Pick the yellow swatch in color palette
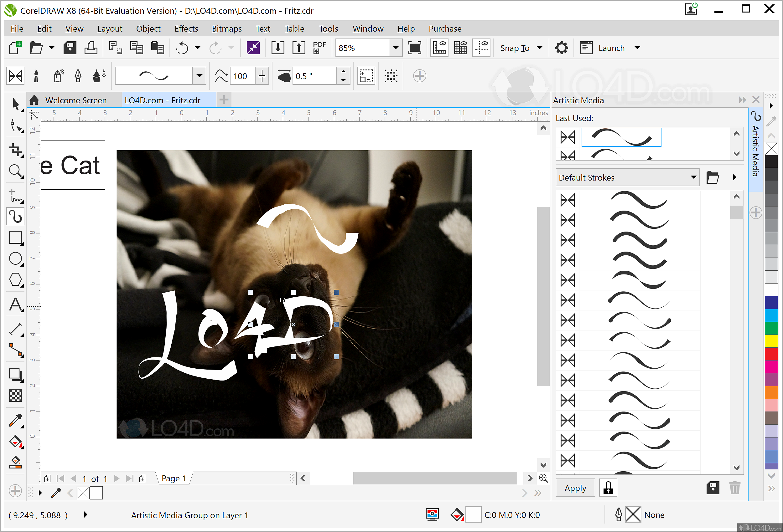This screenshot has width=783, height=532. point(771,341)
